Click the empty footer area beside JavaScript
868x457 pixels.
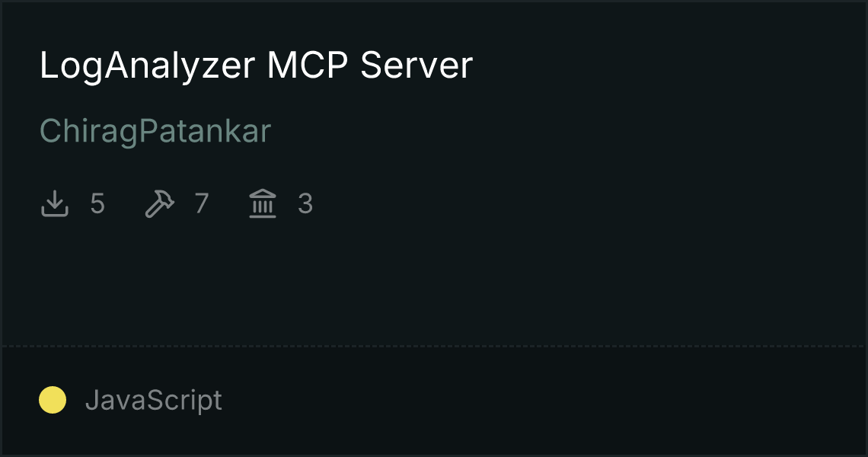click(x=542, y=401)
